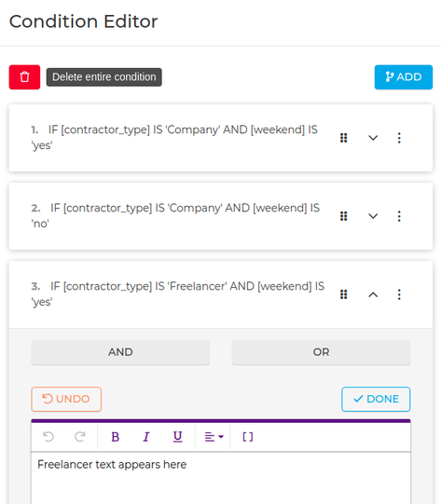The image size is (441, 504).
Task: Click the red trash delete condition icon
Action: coord(24,77)
